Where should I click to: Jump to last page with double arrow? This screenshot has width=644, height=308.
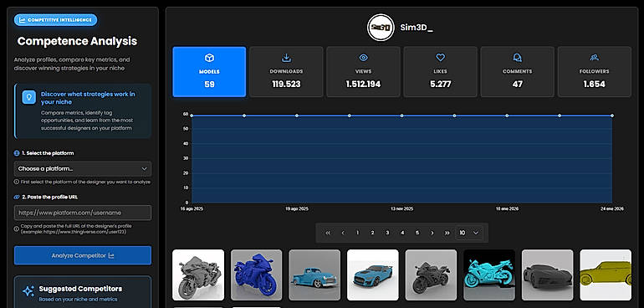coord(447,233)
